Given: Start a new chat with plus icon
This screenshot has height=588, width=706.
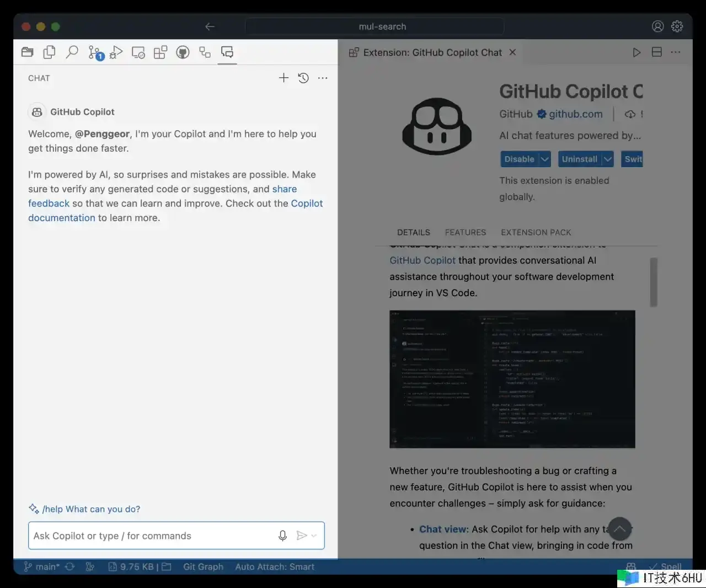Looking at the screenshot, I should pyautogui.click(x=284, y=78).
